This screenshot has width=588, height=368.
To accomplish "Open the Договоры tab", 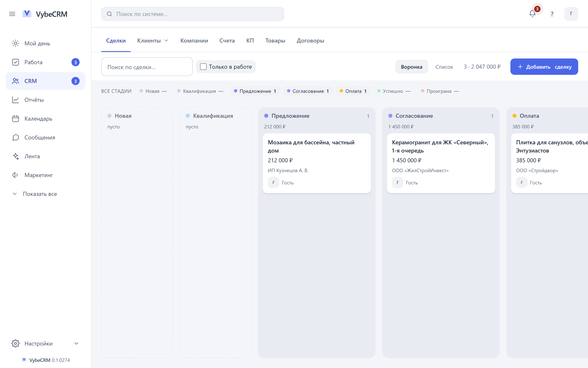I will point(310,41).
